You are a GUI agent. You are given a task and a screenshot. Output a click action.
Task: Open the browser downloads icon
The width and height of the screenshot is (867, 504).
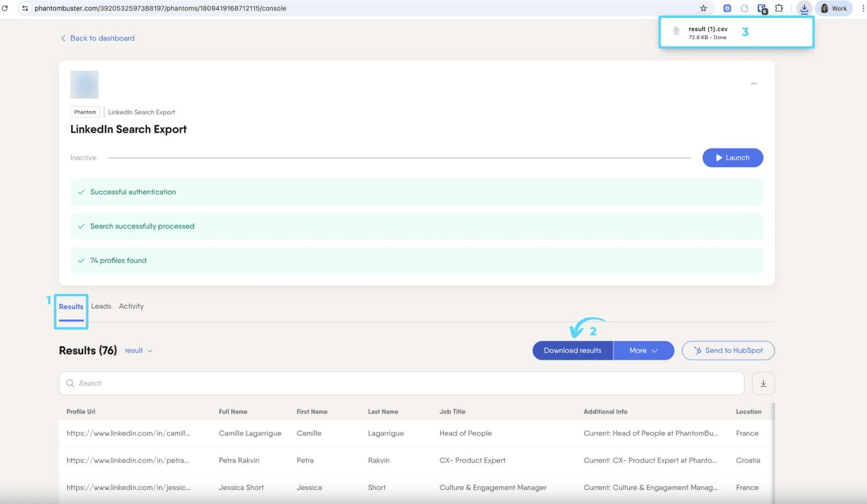pos(804,8)
